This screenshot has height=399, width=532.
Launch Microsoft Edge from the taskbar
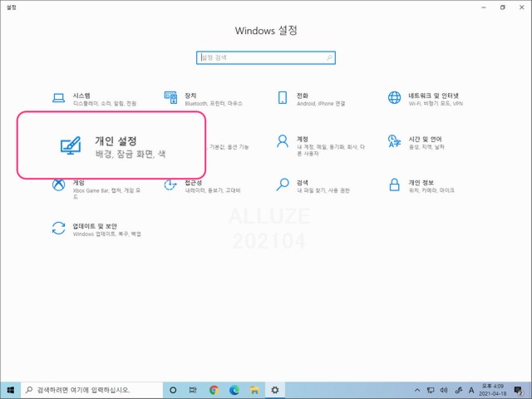tap(234, 390)
